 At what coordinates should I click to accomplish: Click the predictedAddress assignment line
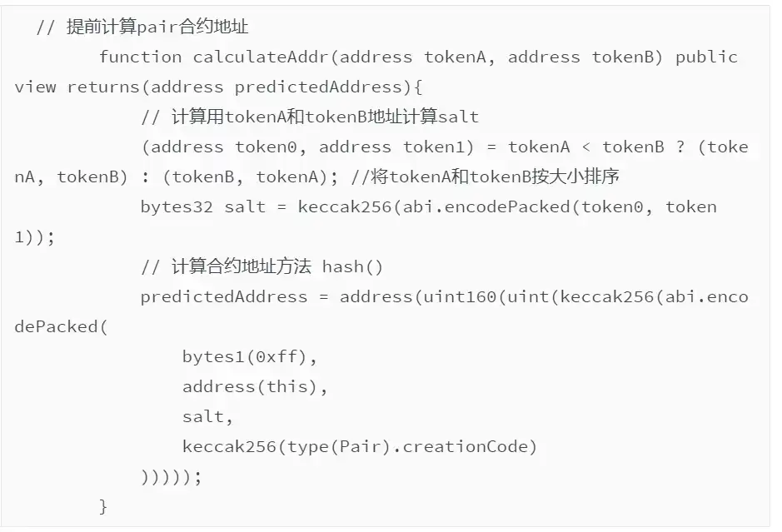(x=445, y=296)
